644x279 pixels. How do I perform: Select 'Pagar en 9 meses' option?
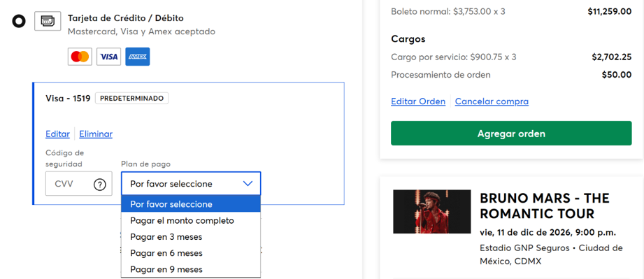(x=191, y=269)
